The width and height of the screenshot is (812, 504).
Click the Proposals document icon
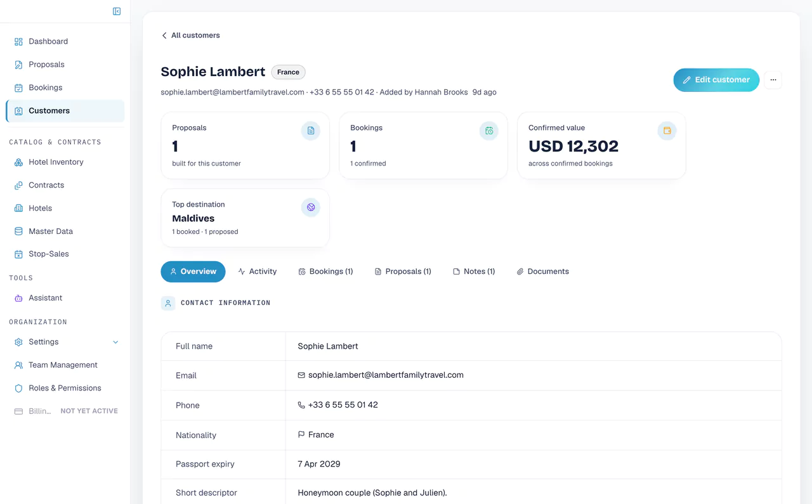pyautogui.click(x=18, y=65)
